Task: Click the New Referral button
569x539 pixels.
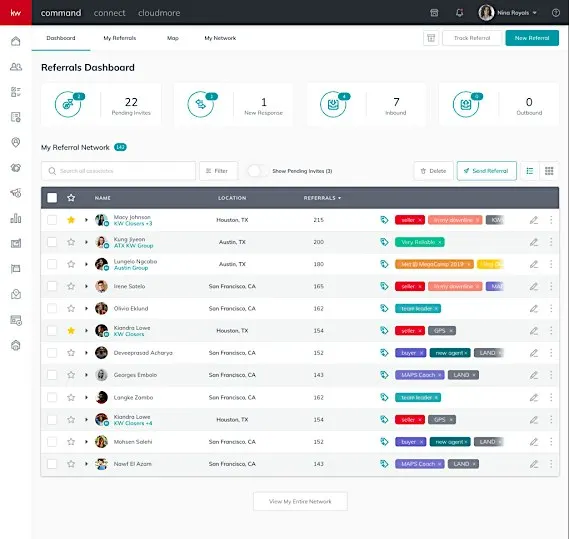Action: coord(532,38)
